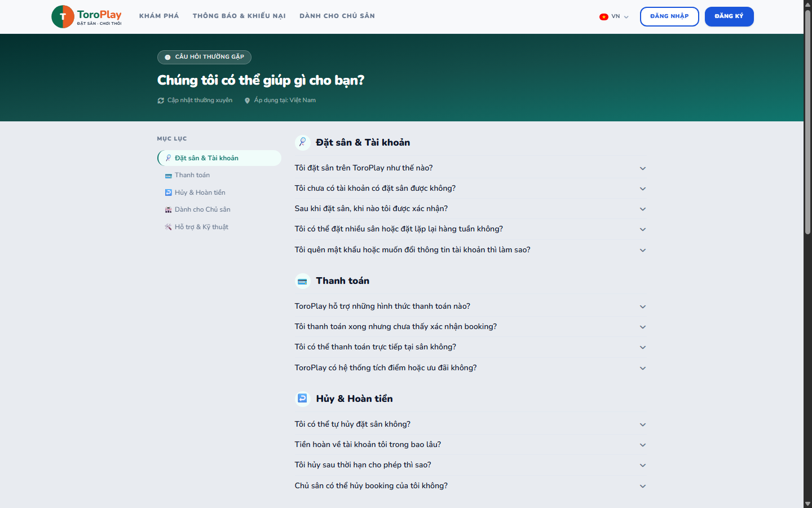This screenshot has height=508, width=812.
Task: Click the Đăng ký button
Action: point(729,16)
